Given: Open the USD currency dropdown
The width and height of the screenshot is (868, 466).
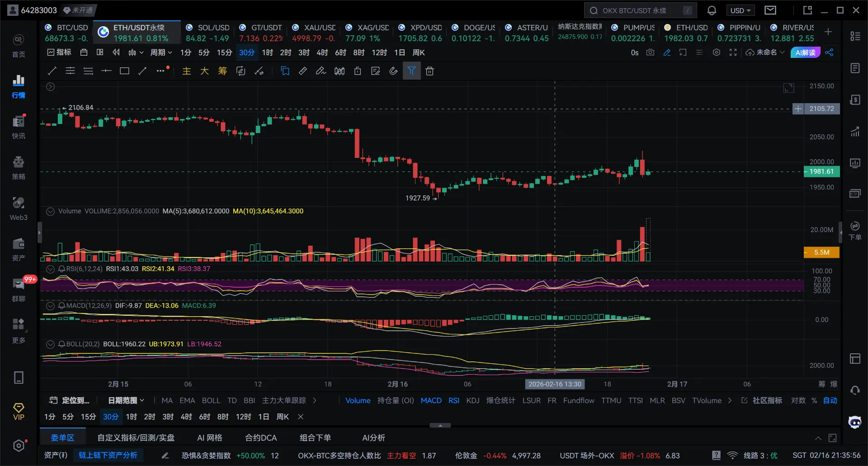Looking at the screenshot, I should (x=741, y=10).
